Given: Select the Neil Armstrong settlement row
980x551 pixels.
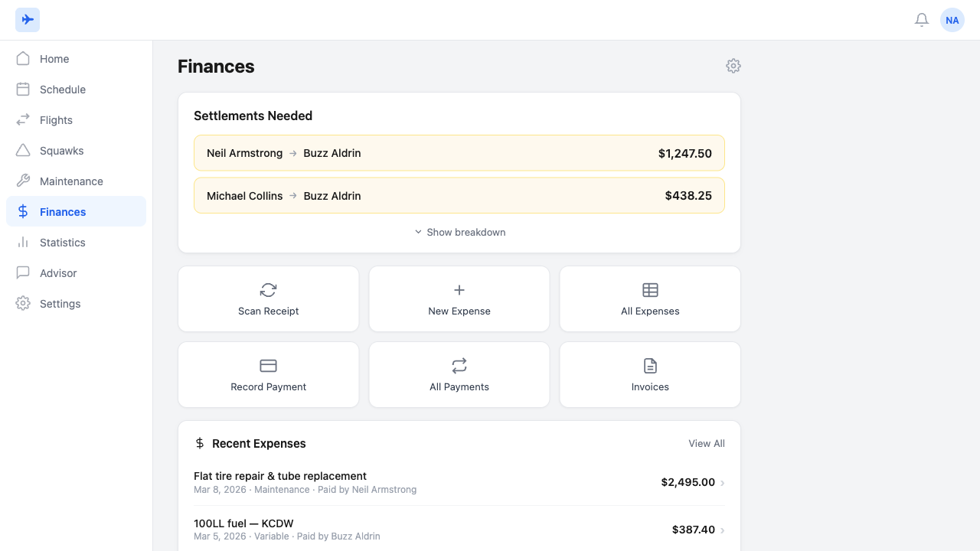Looking at the screenshot, I should (459, 153).
